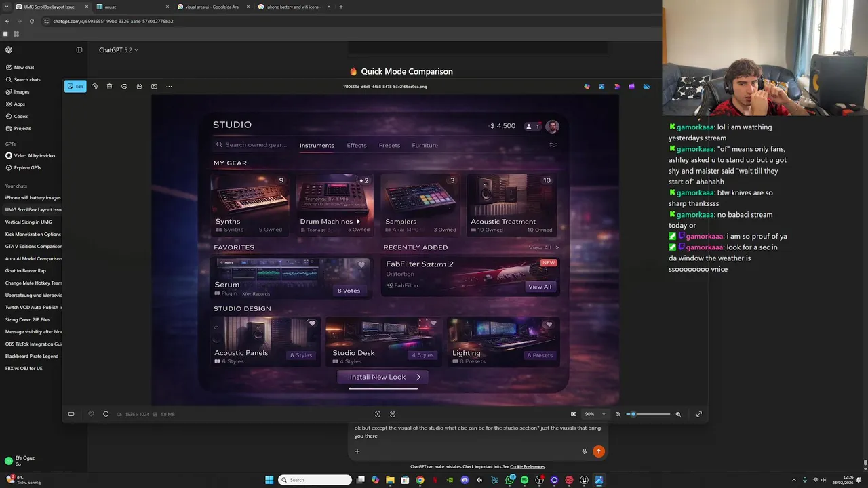Image resolution: width=868 pixels, height=488 pixels.
Task: Open Discord from taskbar
Action: click(x=465, y=480)
